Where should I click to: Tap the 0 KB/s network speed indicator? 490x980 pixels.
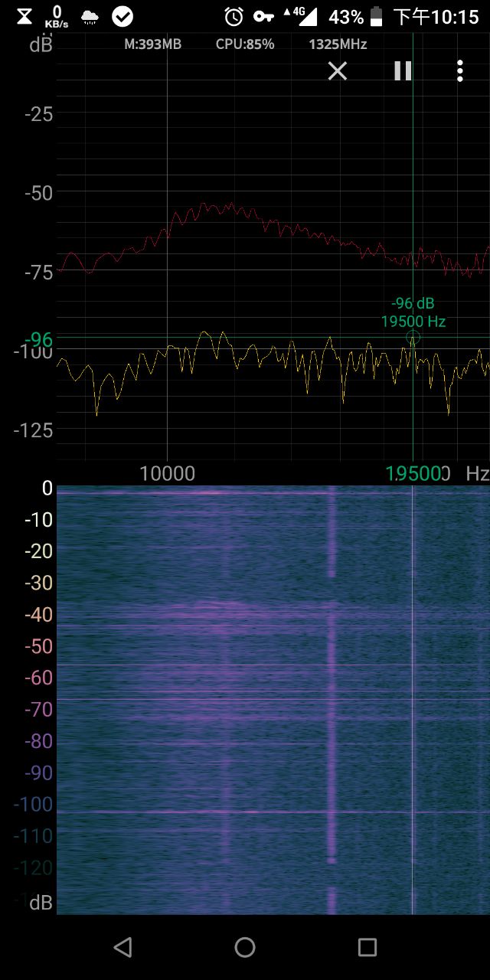point(57,16)
